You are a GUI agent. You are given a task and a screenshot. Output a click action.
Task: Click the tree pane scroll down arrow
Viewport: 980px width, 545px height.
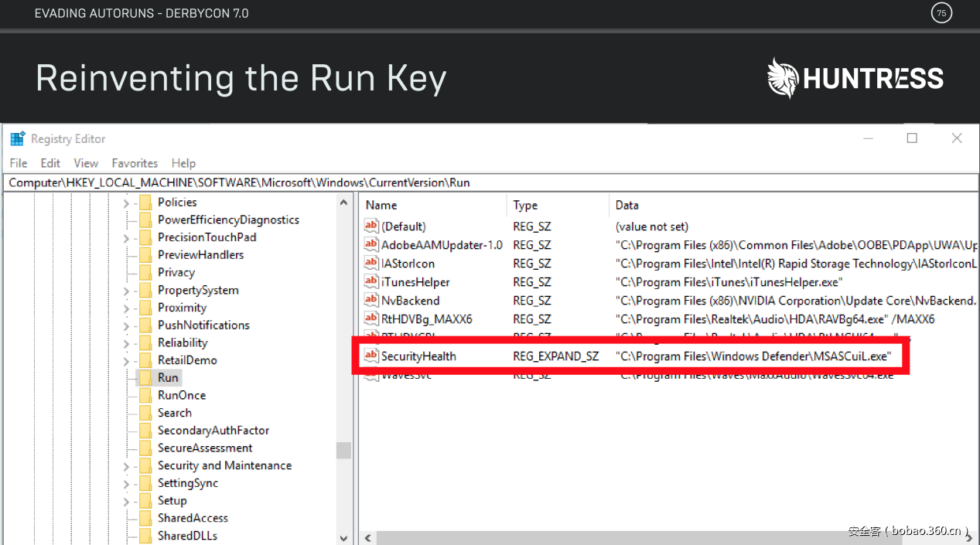click(x=344, y=538)
